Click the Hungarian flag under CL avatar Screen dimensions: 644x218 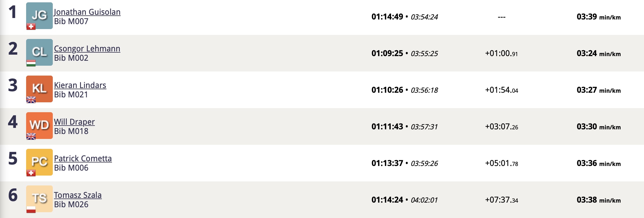[x=31, y=63]
